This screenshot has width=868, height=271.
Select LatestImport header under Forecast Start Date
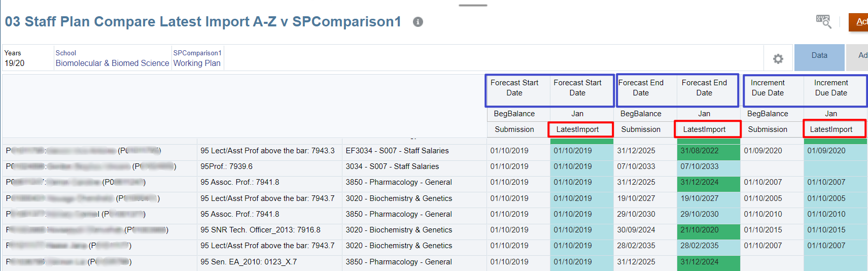coord(577,129)
